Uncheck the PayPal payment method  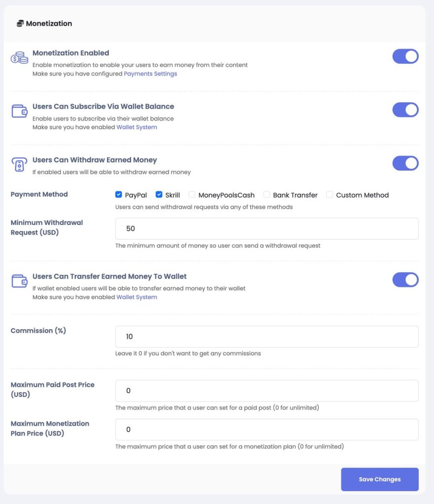click(118, 194)
